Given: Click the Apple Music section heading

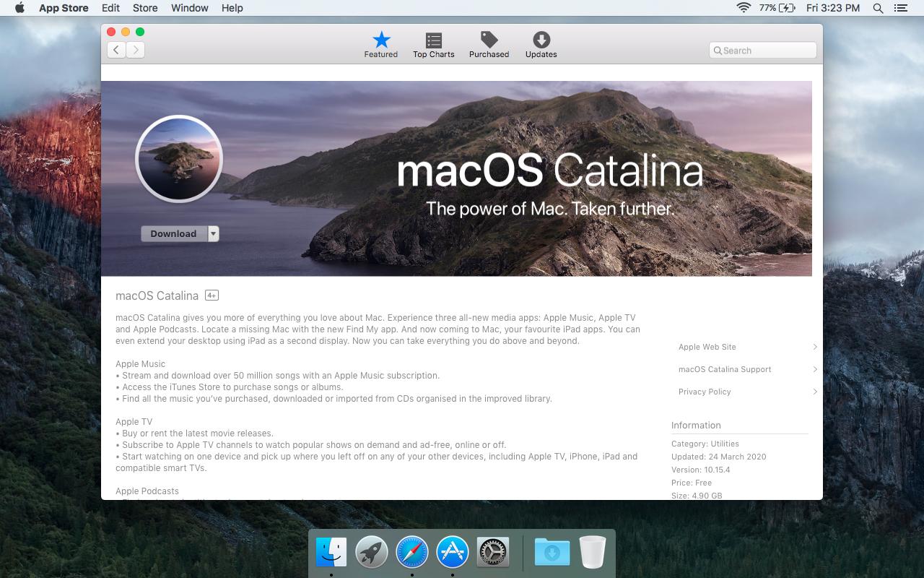Looking at the screenshot, I should [x=140, y=364].
